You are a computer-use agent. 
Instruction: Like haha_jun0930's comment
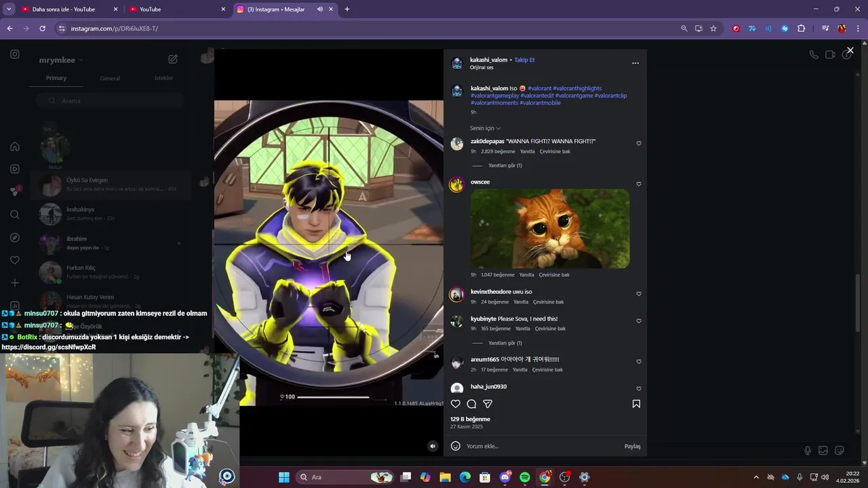[x=639, y=389]
